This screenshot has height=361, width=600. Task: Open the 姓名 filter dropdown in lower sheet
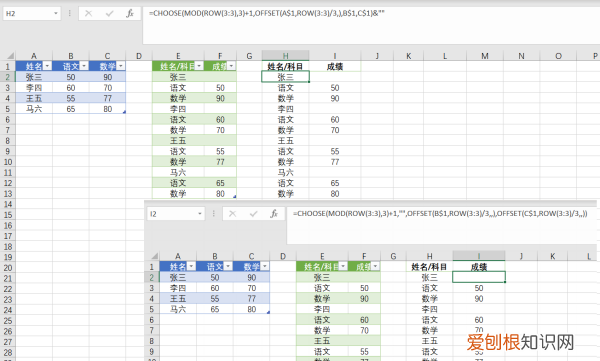191,266
